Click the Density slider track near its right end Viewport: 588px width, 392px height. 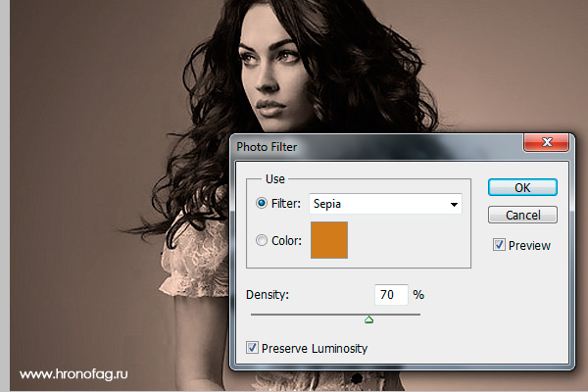pos(411,315)
